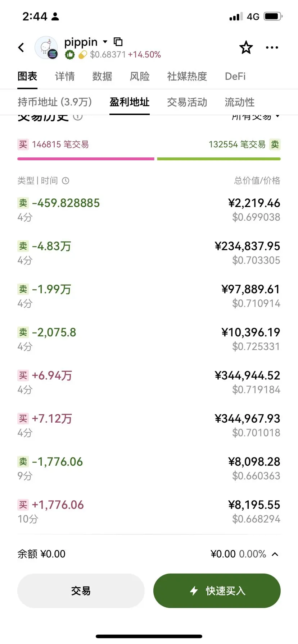This screenshot has width=298, height=644.
Task: Open the three-dot more options menu
Action: click(272, 47)
